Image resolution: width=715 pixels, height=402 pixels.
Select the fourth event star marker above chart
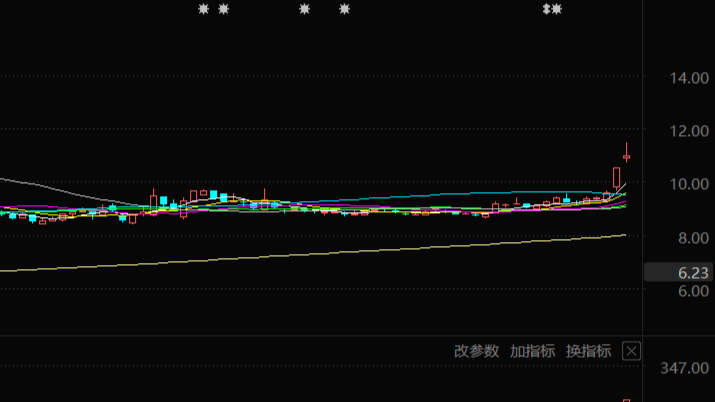344,9
